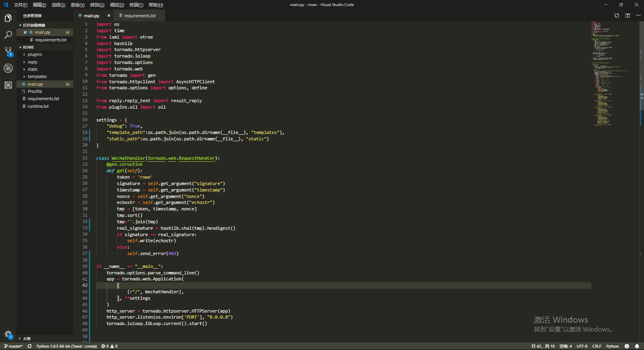Expand the plugins folder
The image size is (644, 350).
(x=35, y=55)
